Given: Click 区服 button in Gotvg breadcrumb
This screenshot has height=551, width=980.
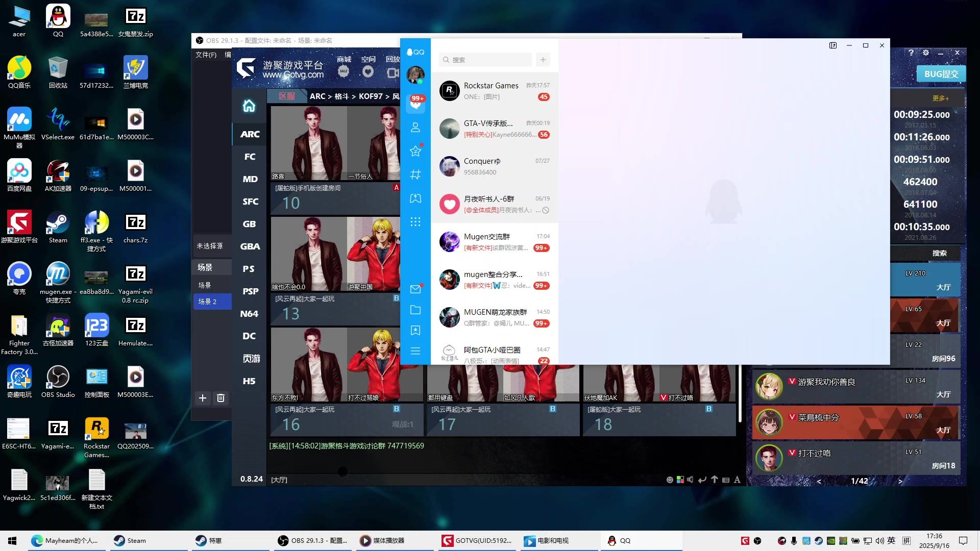Looking at the screenshot, I should (287, 96).
